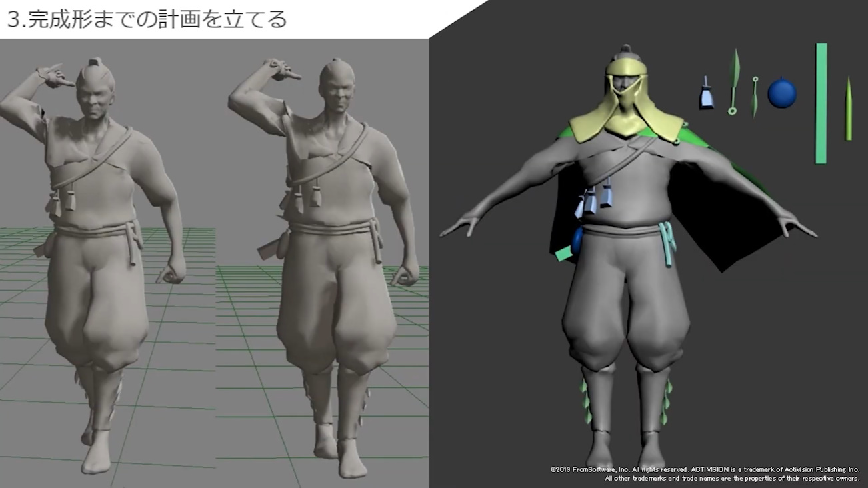Select the tall green bar prop
Screen dimensions: 868x488
[x=821, y=103]
